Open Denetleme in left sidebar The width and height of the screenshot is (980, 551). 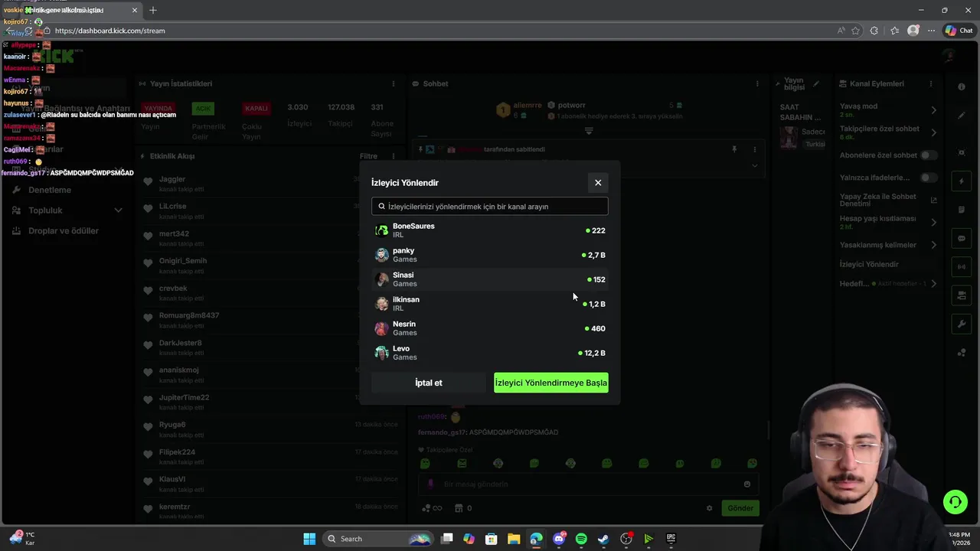click(x=50, y=190)
